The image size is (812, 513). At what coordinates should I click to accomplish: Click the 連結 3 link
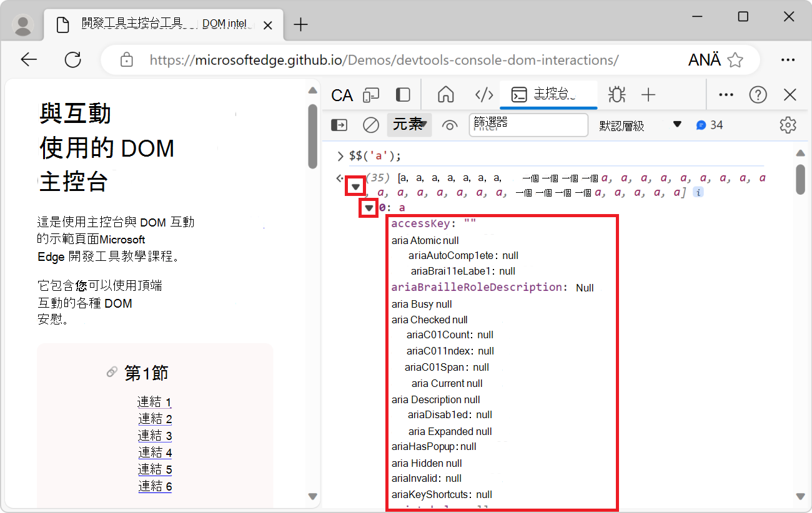155,436
